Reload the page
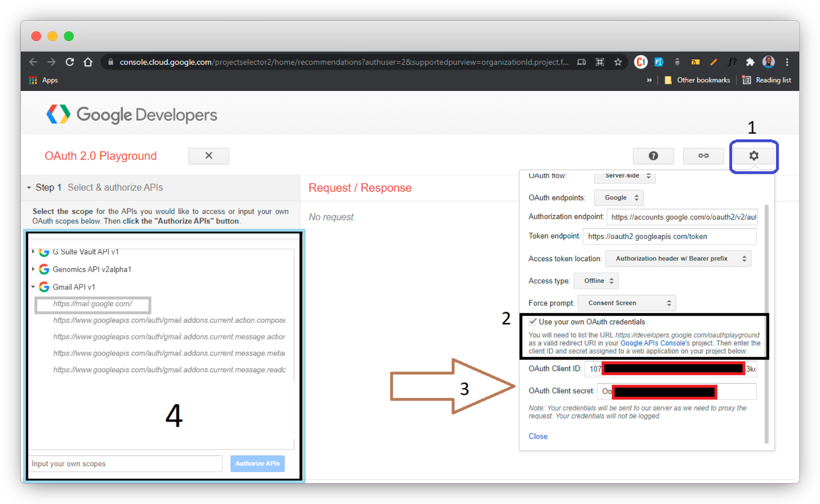Screen dimensions: 820x504 70,62
